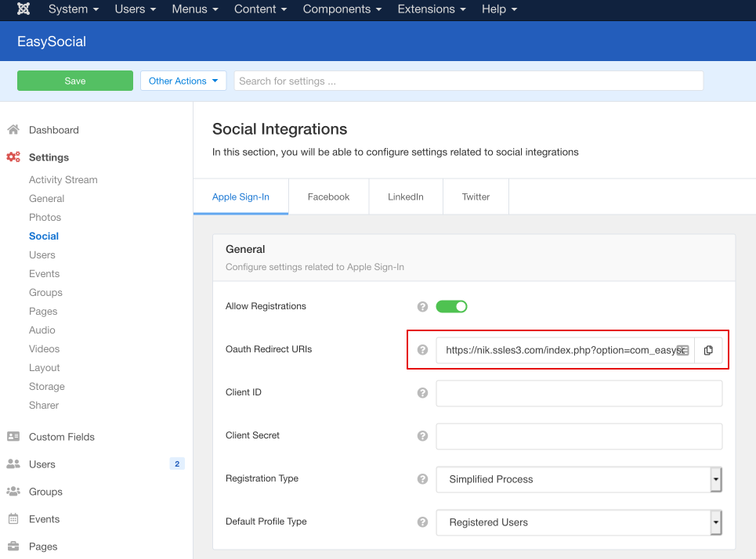Expand the Other Actions dropdown

pyautogui.click(x=183, y=81)
